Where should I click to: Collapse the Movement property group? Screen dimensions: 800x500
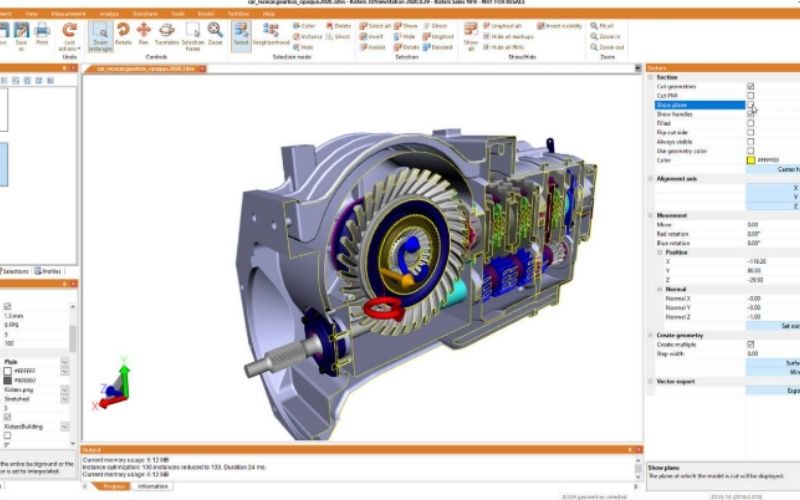651,215
